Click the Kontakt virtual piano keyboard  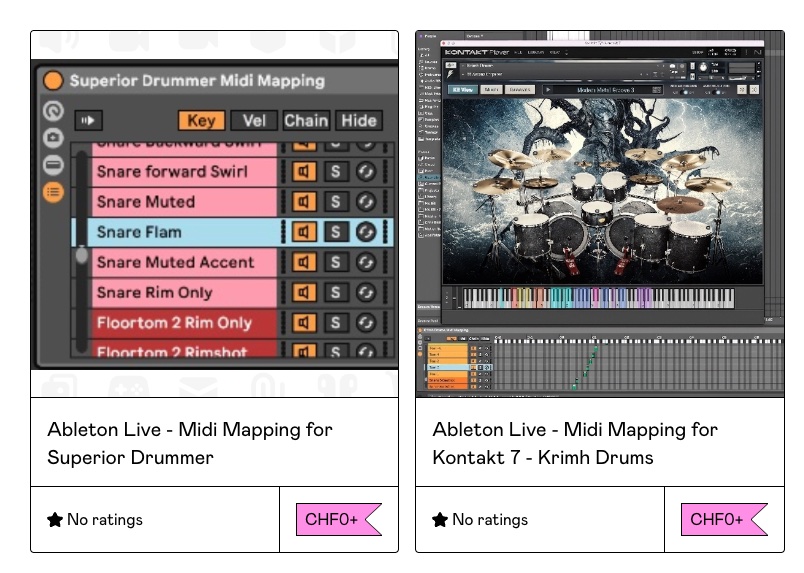pyautogui.click(x=598, y=298)
